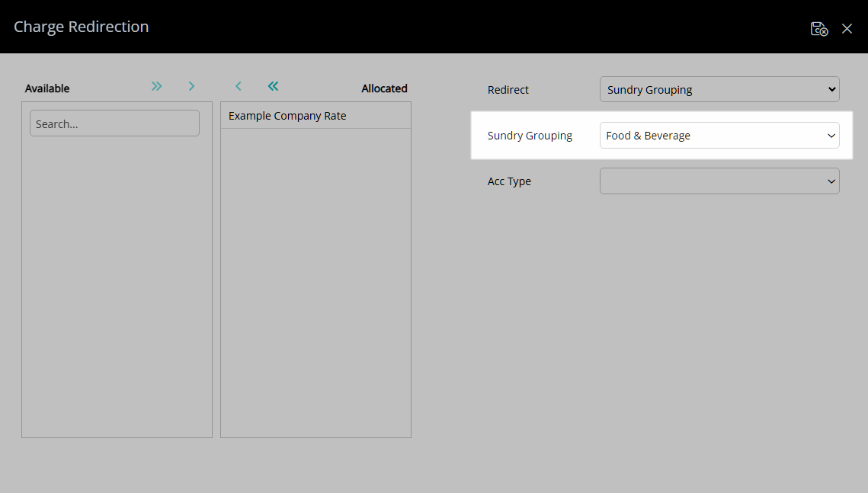Click the Acc Type field label

(x=509, y=181)
